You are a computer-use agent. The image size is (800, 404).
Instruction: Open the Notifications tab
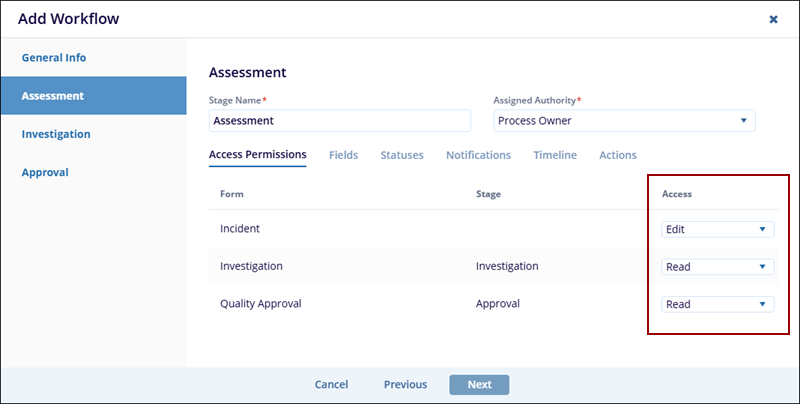click(478, 155)
